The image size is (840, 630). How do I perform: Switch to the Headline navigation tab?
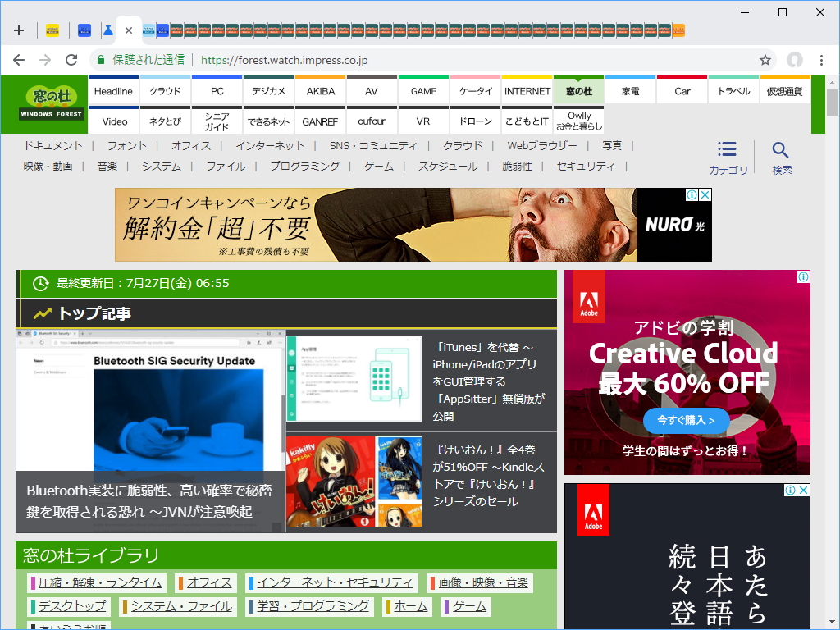[x=113, y=90]
